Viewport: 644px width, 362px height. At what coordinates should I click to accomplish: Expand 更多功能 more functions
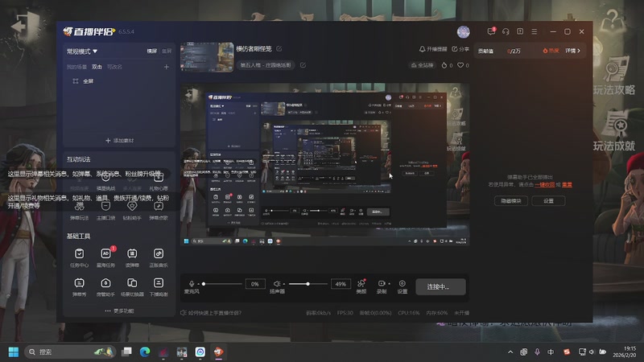tap(119, 311)
